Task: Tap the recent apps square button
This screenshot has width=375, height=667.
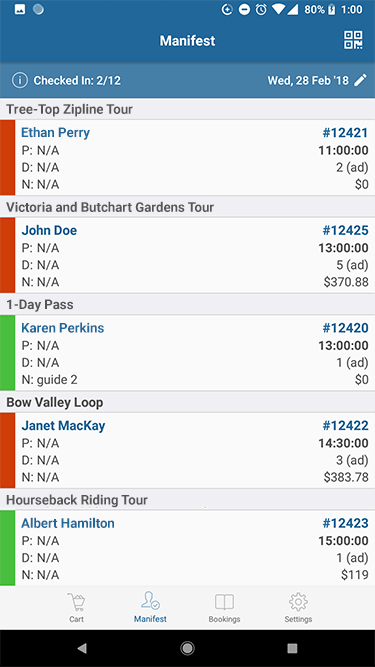Action: click(292, 648)
